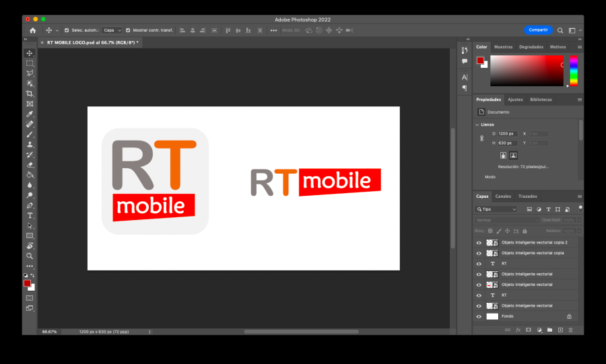Image resolution: width=606 pixels, height=364 pixels.
Task: Click the Compartir button
Action: 538,30
